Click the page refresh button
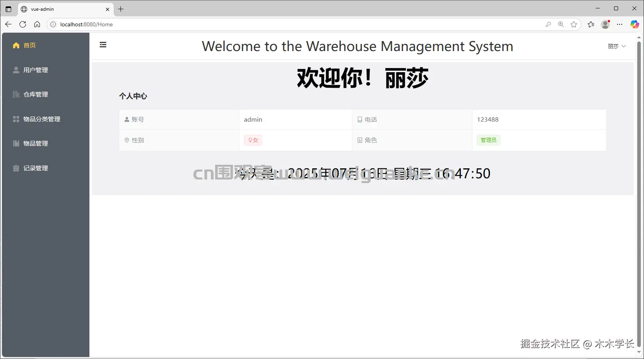 [x=23, y=24]
